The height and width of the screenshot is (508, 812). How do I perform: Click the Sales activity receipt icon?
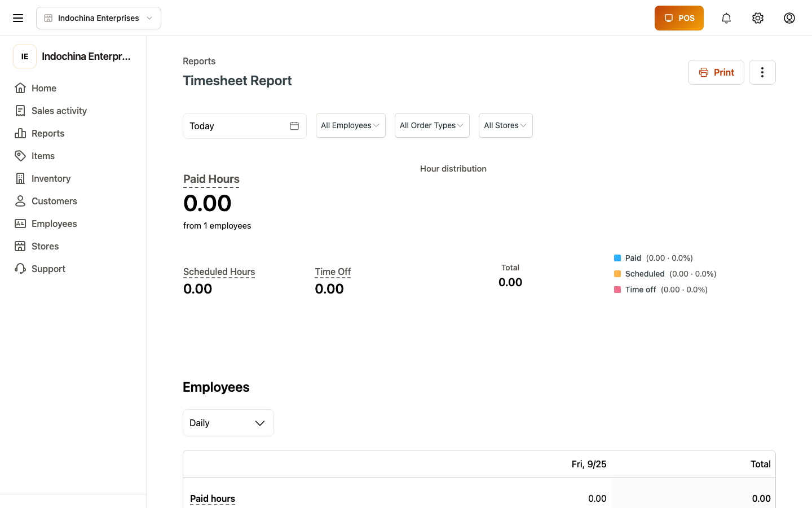(x=20, y=111)
